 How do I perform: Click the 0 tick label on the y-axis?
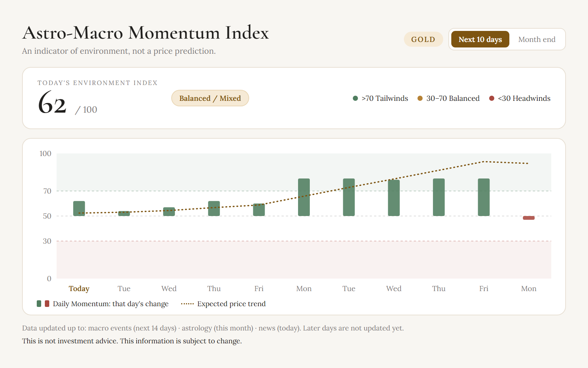[x=49, y=279]
